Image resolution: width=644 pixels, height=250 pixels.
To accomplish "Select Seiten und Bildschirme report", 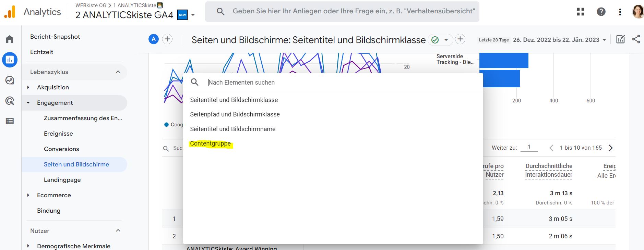I will (74, 164).
